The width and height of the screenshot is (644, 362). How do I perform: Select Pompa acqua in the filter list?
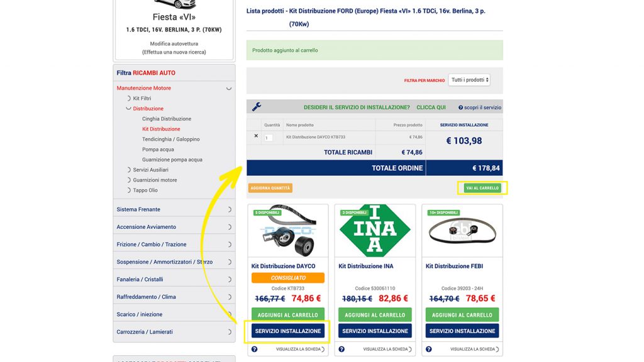(158, 150)
